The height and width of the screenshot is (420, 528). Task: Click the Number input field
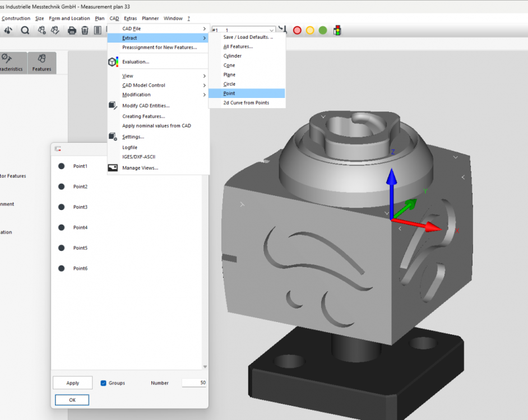194,383
